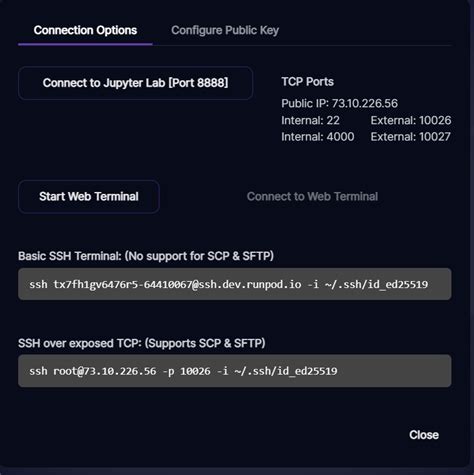Viewport: 474px width, 475px height.
Task: Select the Public IP 73.10.226.56 text
Action: (339, 103)
